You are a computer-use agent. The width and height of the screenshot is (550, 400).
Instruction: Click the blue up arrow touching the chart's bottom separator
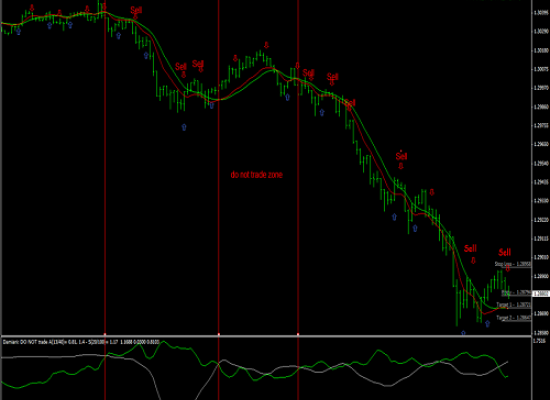(x=463, y=333)
